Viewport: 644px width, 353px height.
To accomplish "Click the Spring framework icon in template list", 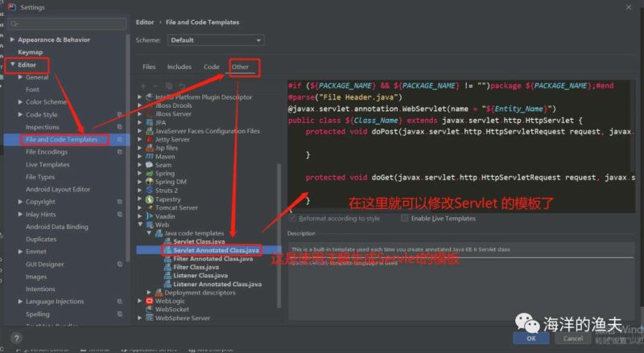I will tap(149, 173).
